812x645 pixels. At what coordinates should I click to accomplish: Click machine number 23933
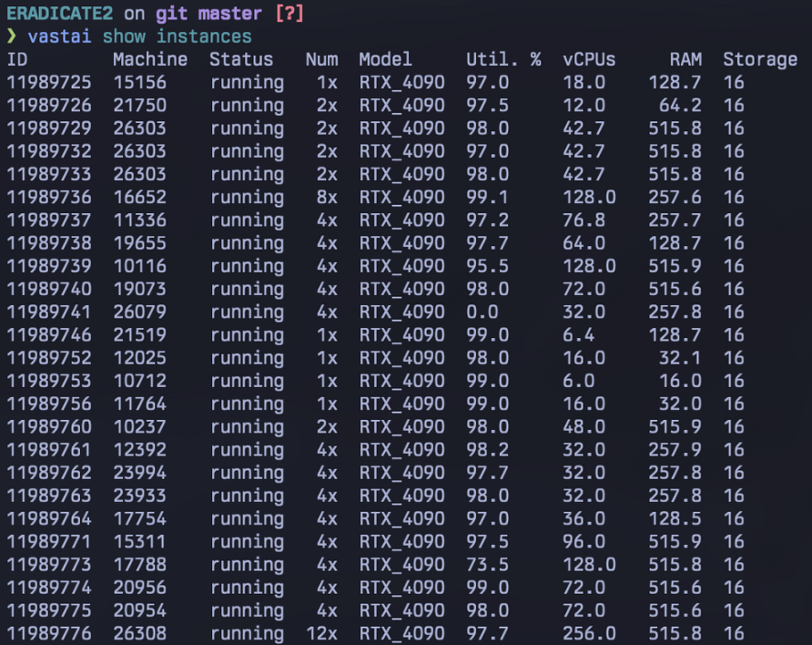click(140, 496)
